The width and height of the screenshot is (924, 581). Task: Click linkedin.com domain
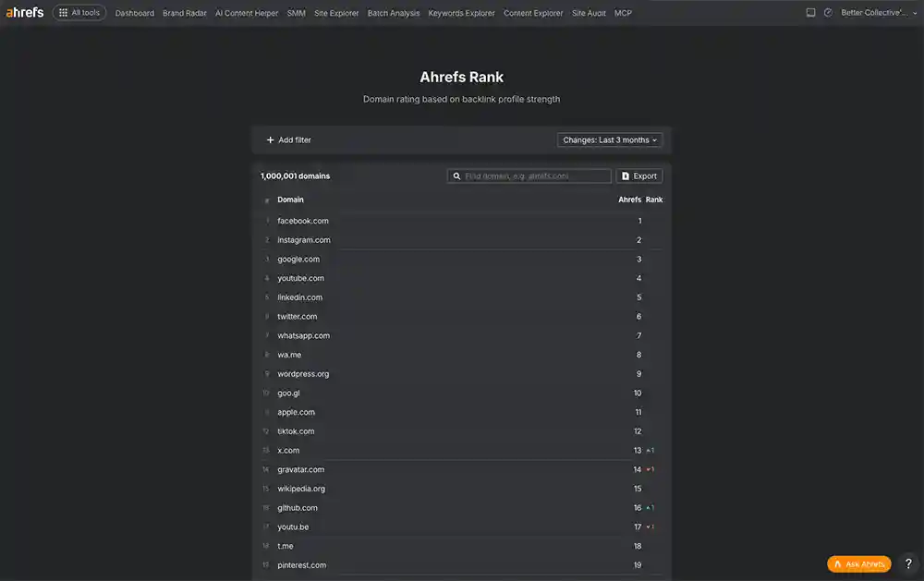[x=300, y=297]
